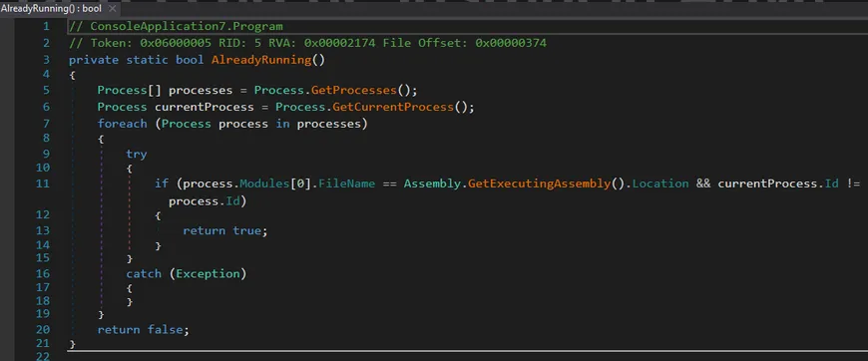Image resolution: width=868 pixels, height=361 pixels.
Task: Click the 'private' keyword in declaration
Action: (x=94, y=60)
